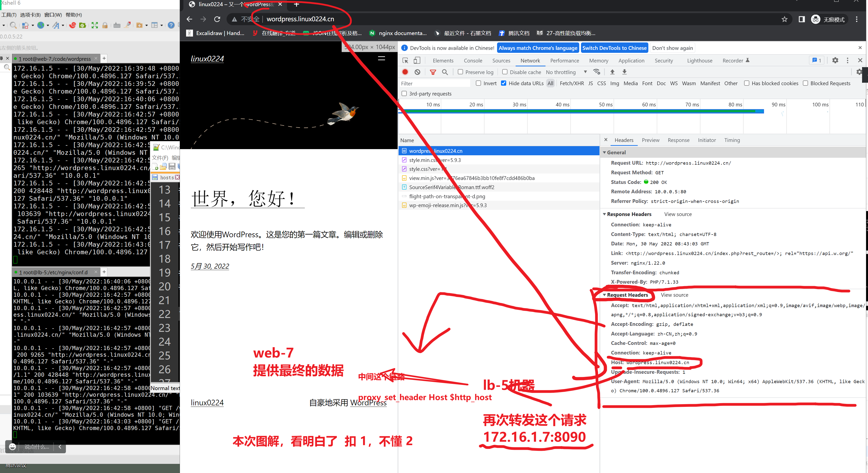Open Xshell new folder dropdown arrow
This screenshot has width=868, height=473.
pos(147,25)
